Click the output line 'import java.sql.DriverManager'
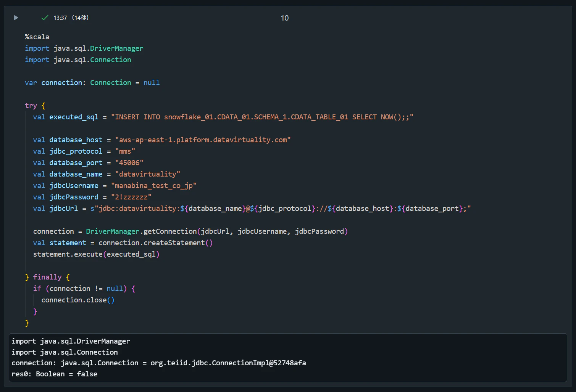Image resolution: width=576 pixels, height=392 pixels. pyautogui.click(x=71, y=341)
